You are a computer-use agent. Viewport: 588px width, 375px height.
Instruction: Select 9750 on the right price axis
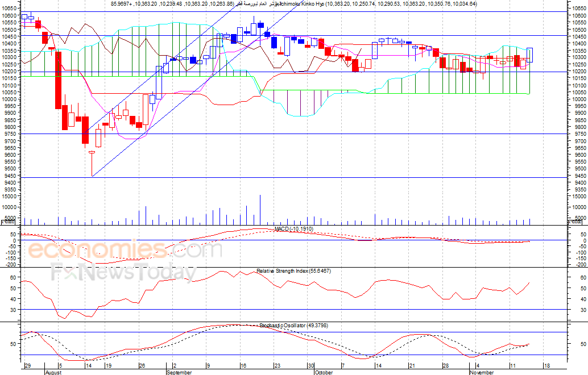579,134
